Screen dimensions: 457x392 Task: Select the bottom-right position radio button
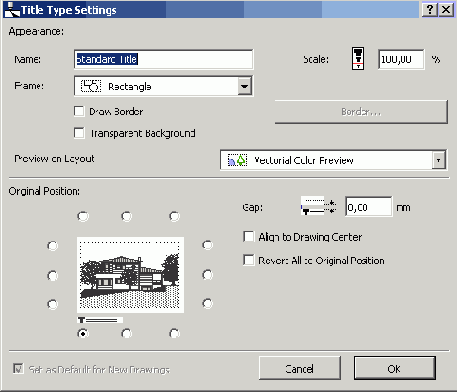tap(174, 333)
